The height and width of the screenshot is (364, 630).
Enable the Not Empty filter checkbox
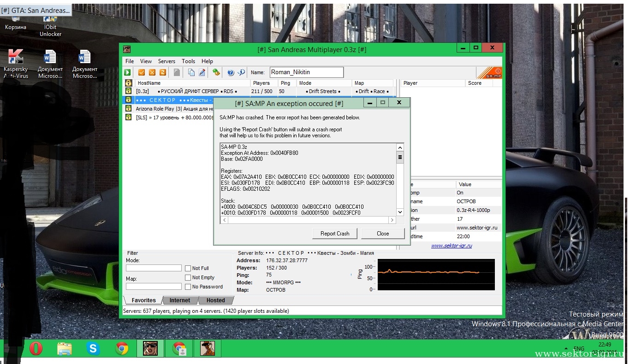point(188,277)
